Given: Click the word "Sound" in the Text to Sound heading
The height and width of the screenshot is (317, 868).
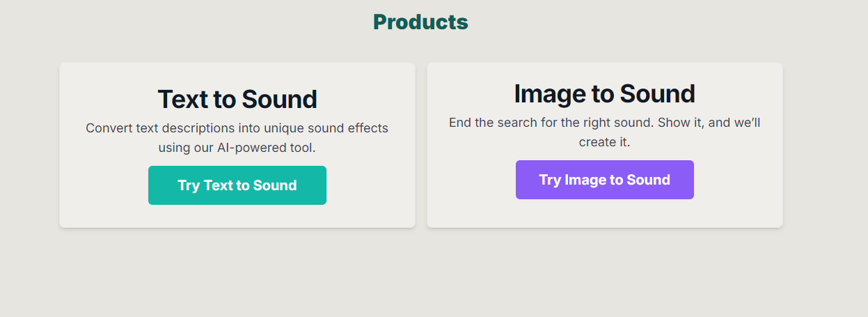Looking at the screenshot, I should 278,100.
